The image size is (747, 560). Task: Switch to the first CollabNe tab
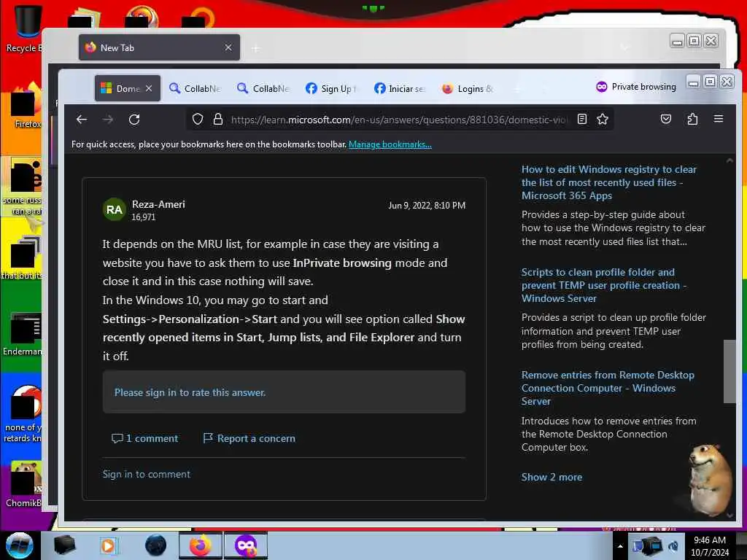(x=196, y=88)
